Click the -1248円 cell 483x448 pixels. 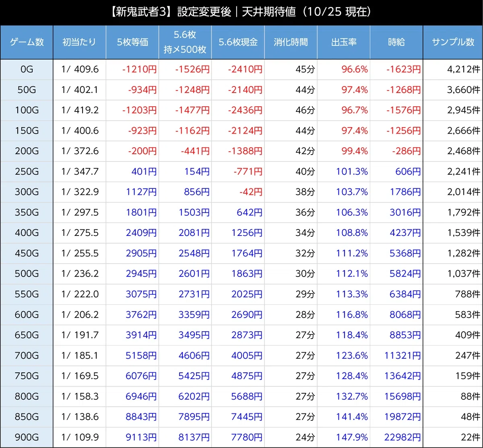click(185, 90)
